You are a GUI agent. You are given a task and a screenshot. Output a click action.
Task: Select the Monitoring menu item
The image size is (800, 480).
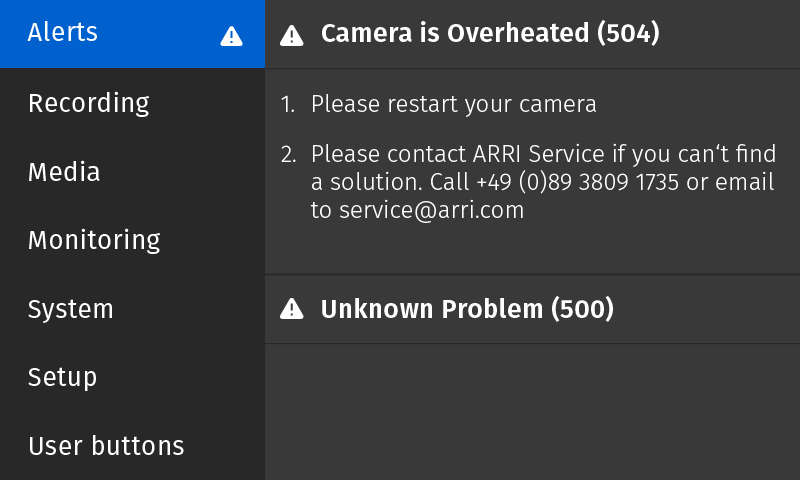tap(94, 240)
